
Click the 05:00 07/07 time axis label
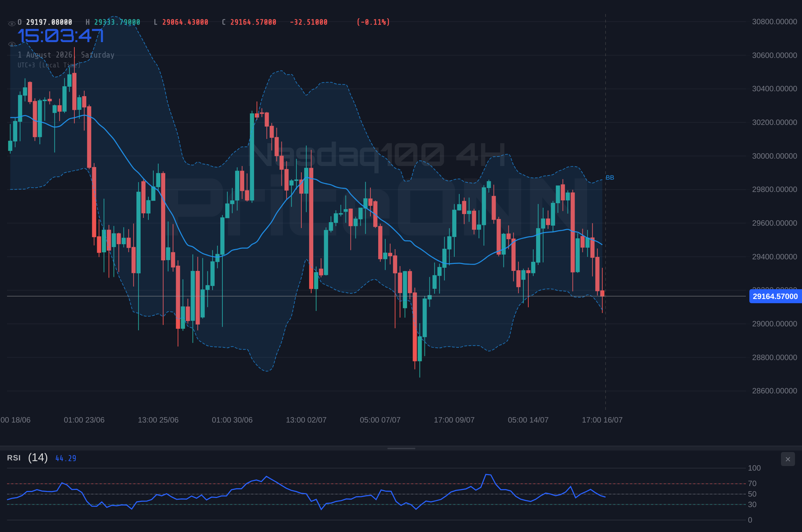(x=380, y=420)
